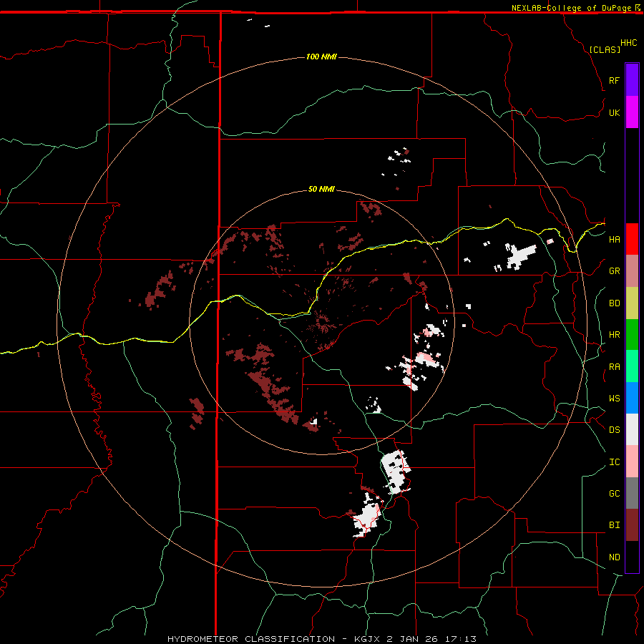Screen dimensions: 644x644
Task: Click the BD yellow legend swatch
Action: coord(632,303)
